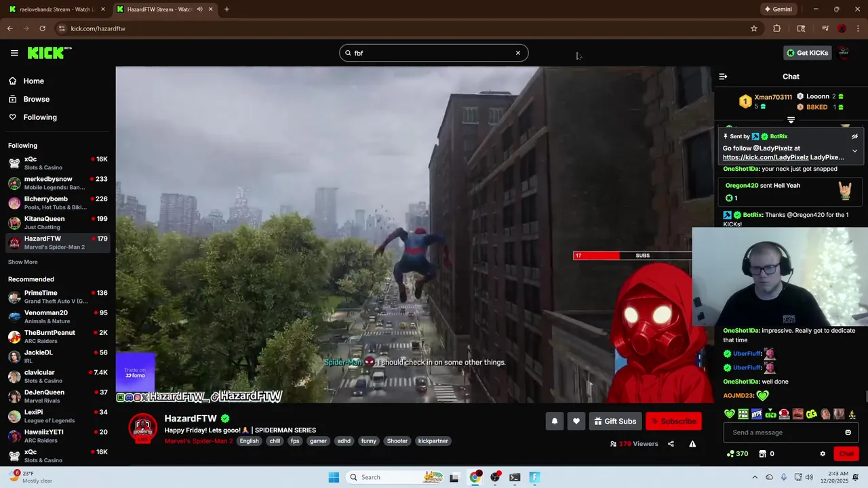Open lilcherrybomb channel in sidebar
Screen dimensions: 868x488
coord(58,203)
